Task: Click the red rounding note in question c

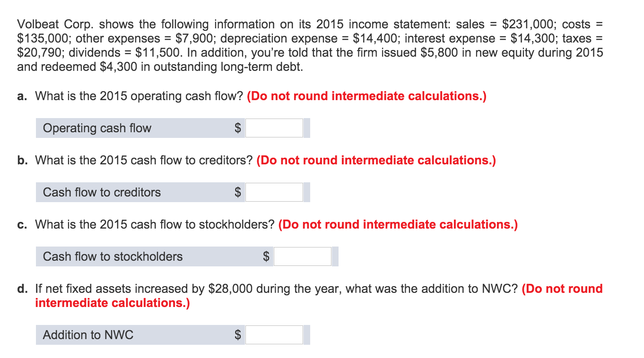Action: 398,225
